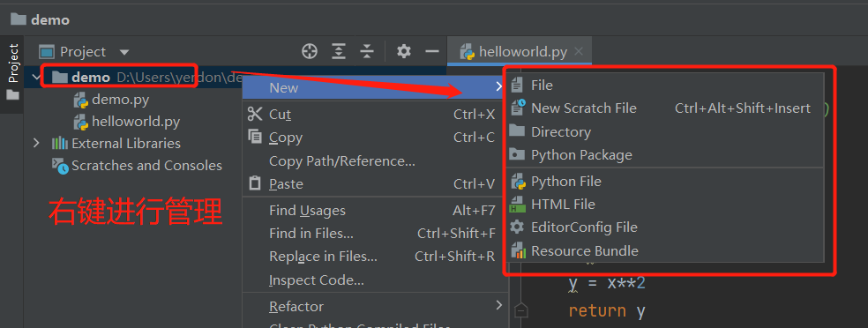Expand External Libraries node
The image size is (868, 328).
(x=37, y=143)
